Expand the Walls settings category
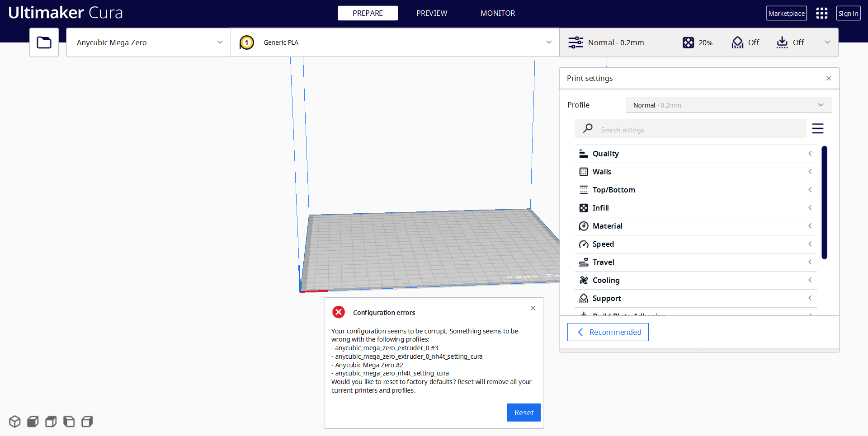868x436 pixels. tap(696, 172)
